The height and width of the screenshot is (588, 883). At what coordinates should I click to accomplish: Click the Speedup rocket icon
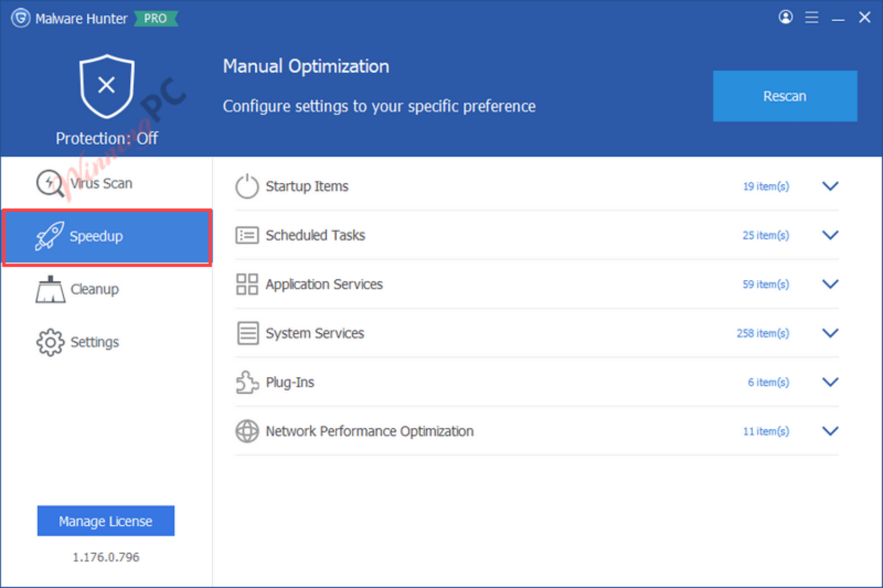tap(50, 236)
